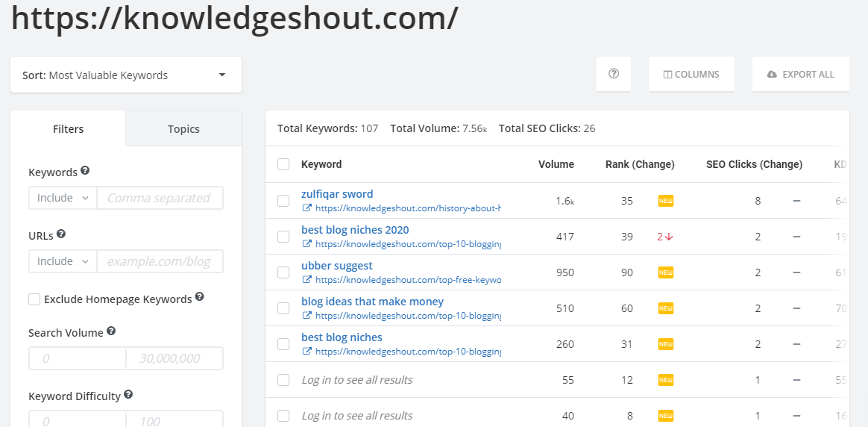Image resolution: width=868 pixels, height=427 pixels.
Task: Click the URLs filter help icon
Action: (61, 234)
